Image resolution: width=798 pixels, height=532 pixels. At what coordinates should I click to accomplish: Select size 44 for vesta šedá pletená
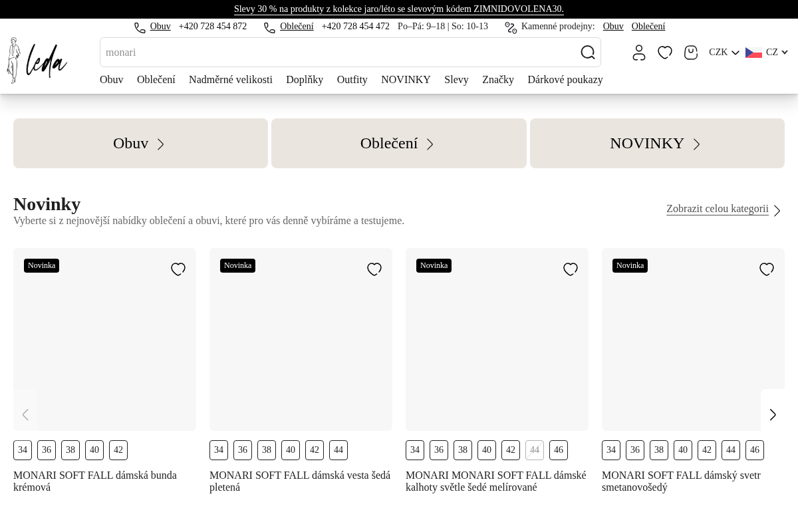click(338, 450)
